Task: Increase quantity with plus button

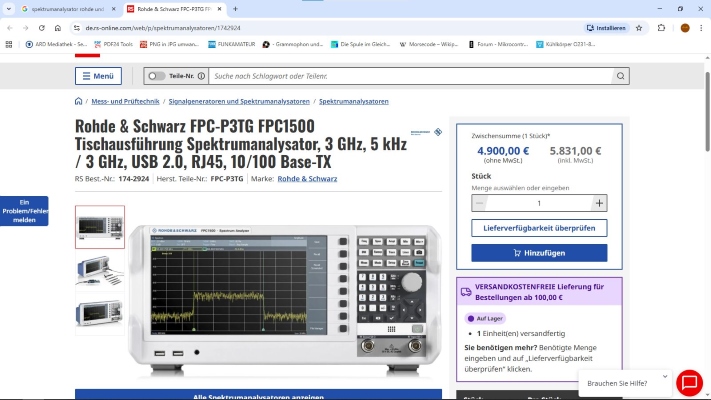Action: pos(599,203)
